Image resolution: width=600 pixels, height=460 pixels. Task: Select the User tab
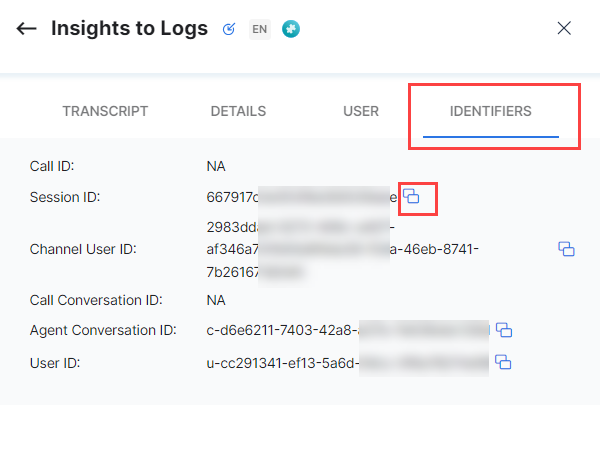coord(361,111)
